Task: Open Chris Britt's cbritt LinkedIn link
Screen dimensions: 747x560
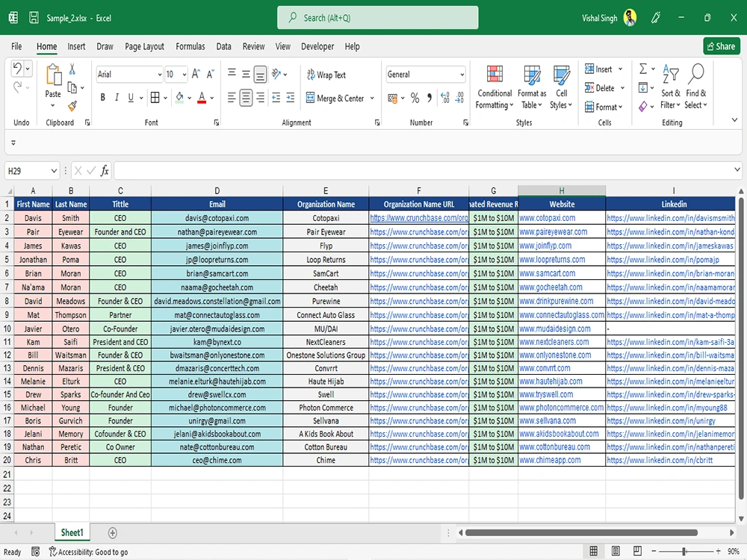Action: click(x=660, y=461)
